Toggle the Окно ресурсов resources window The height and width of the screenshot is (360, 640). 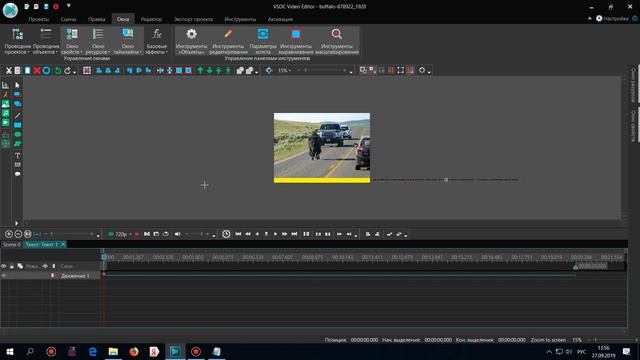[x=98, y=41]
